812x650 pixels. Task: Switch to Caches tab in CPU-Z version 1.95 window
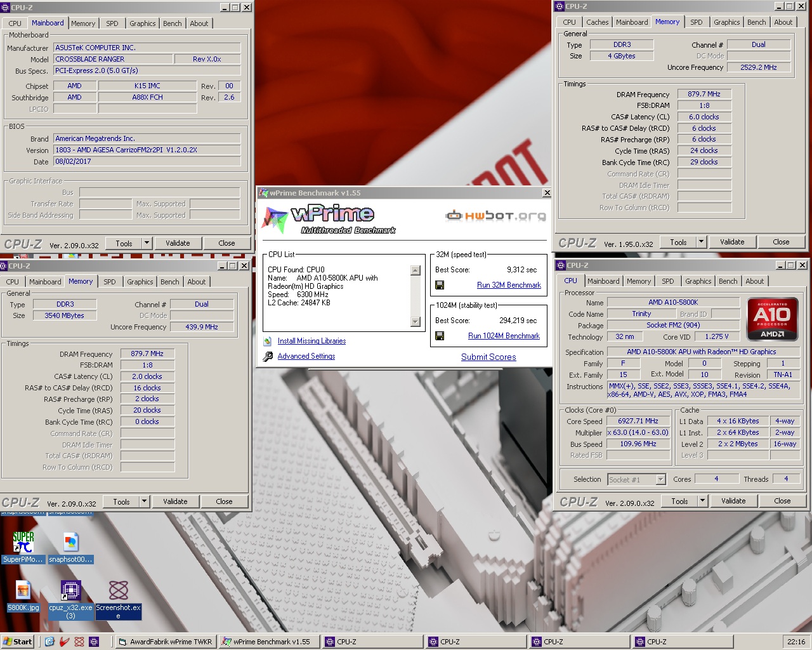point(597,22)
